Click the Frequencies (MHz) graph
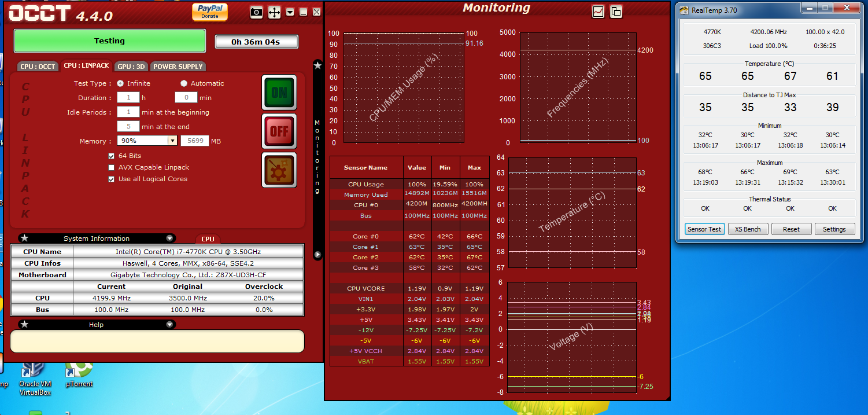 point(578,87)
